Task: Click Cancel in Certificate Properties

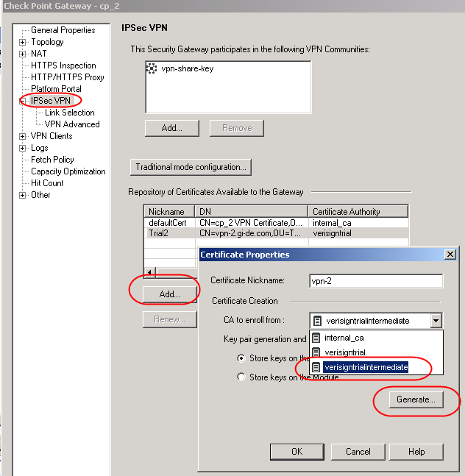Action: [358, 452]
